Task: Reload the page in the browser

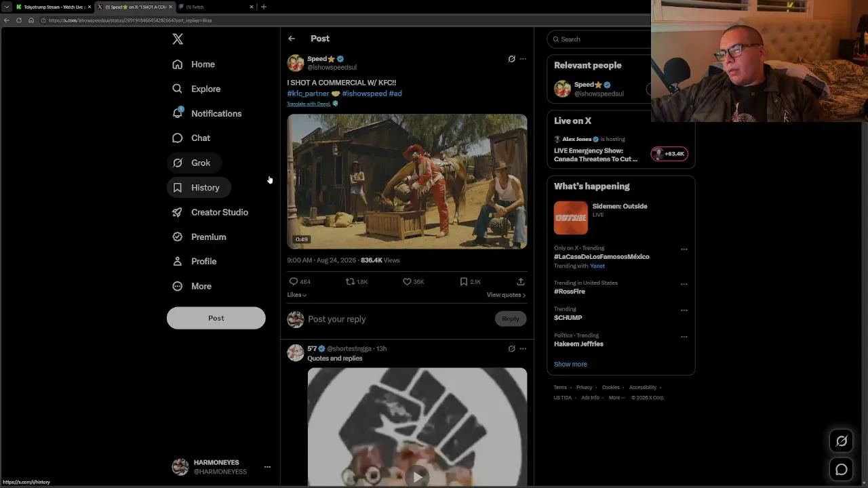Action: [19, 20]
